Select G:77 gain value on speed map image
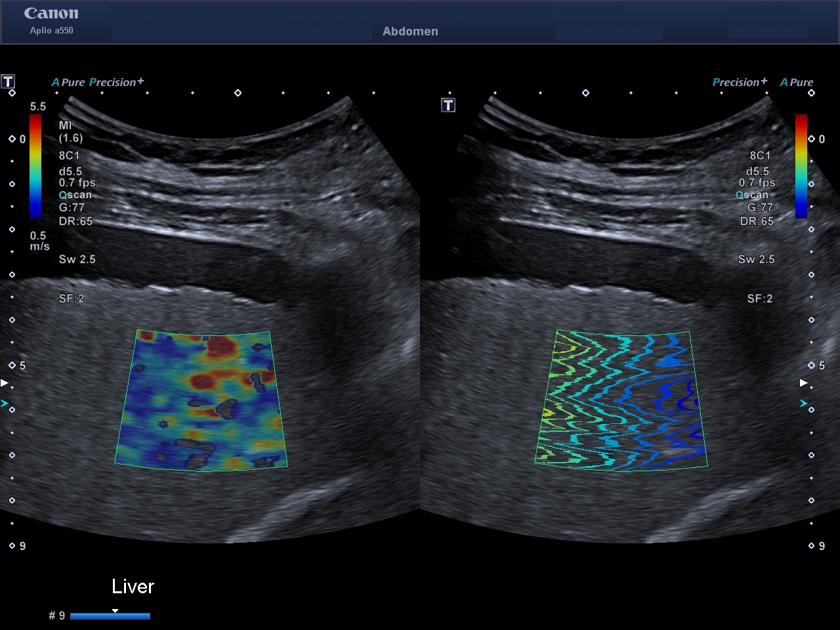 [x=72, y=207]
